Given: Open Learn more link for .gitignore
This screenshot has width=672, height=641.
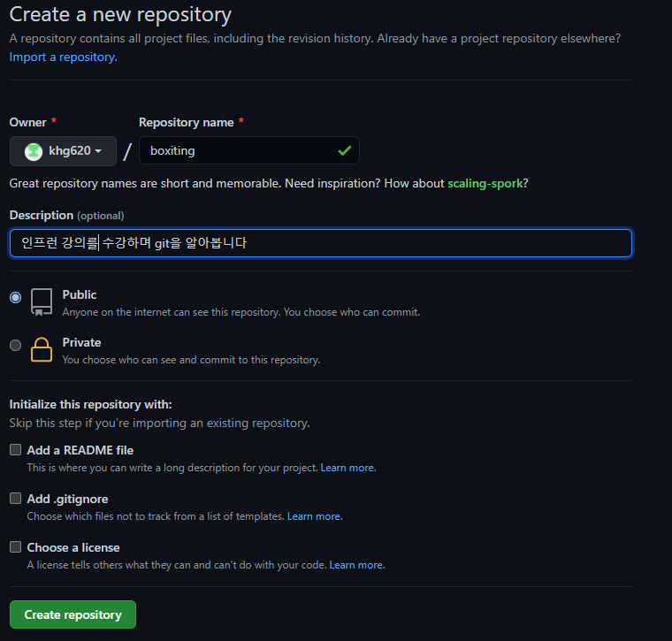Looking at the screenshot, I should click(x=315, y=516).
